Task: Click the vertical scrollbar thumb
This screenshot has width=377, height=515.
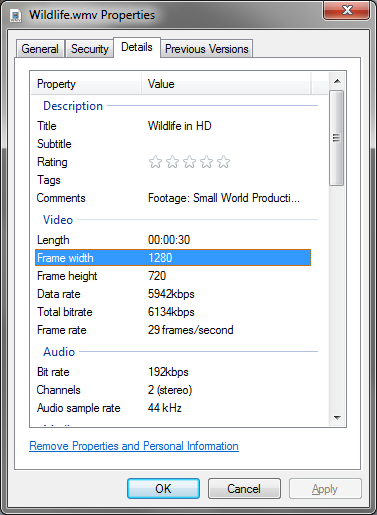Action: point(337,138)
